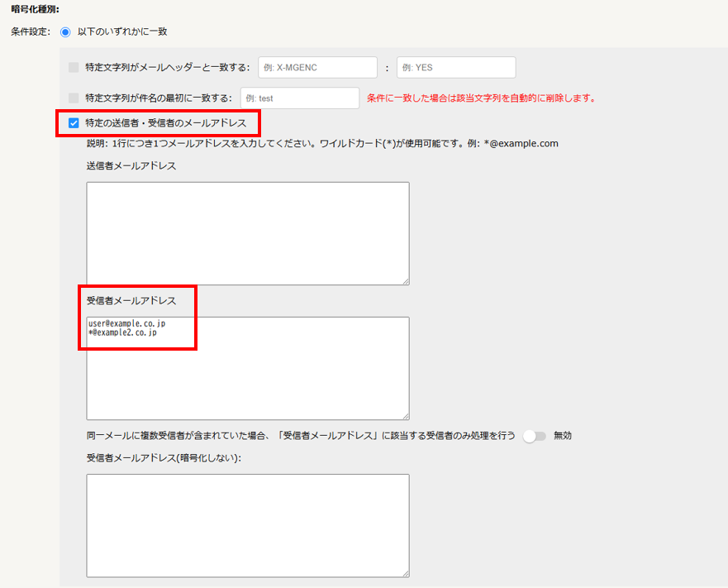This screenshot has width=728, height=588.
Task: Click the user@example.co.jp entry line
Action: 126,323
